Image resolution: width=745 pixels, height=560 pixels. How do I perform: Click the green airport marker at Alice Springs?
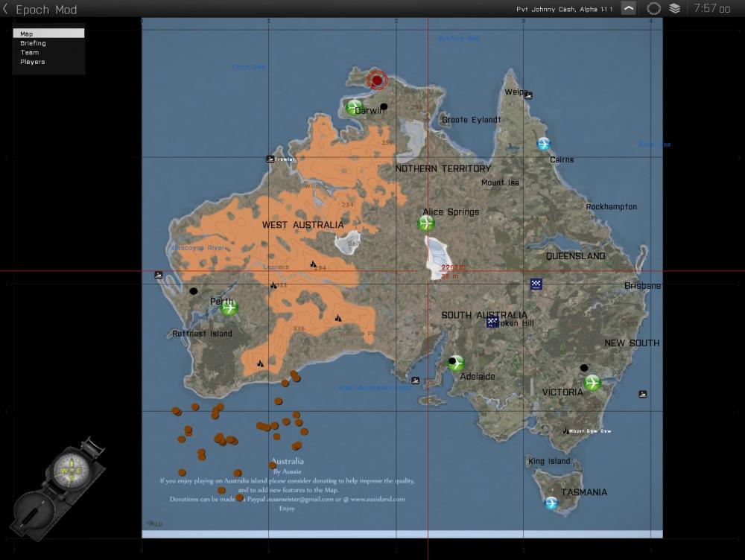tap(426, 223)
